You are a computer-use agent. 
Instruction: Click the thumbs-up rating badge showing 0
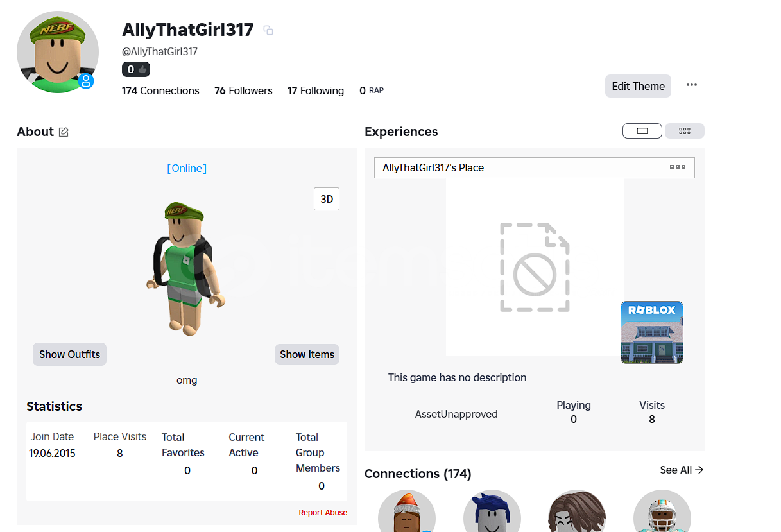(x=136, y=69)
